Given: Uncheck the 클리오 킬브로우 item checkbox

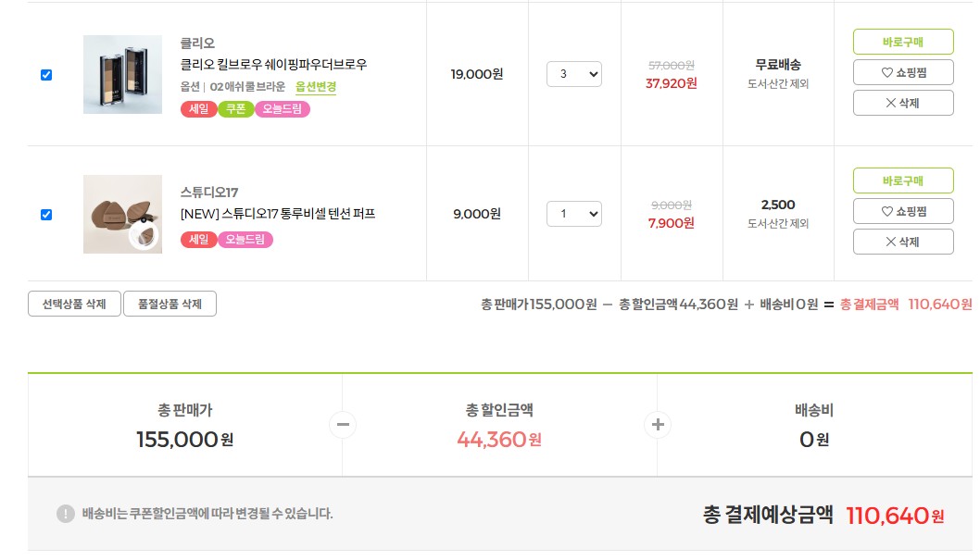Looking at the screenshot, I should pyautogui.click(x=46, y=75).
